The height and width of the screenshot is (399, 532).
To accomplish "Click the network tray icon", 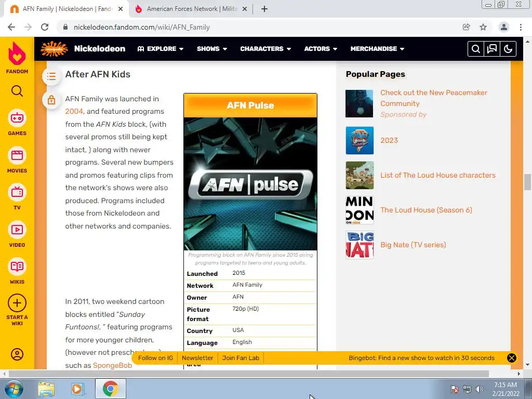I will pos(467,389).
